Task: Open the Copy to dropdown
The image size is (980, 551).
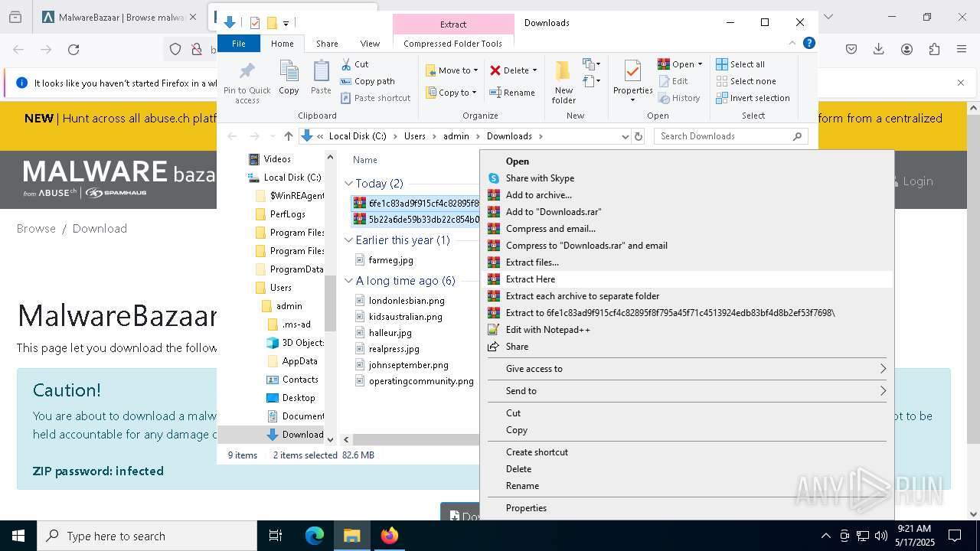Action: (451, 93)
